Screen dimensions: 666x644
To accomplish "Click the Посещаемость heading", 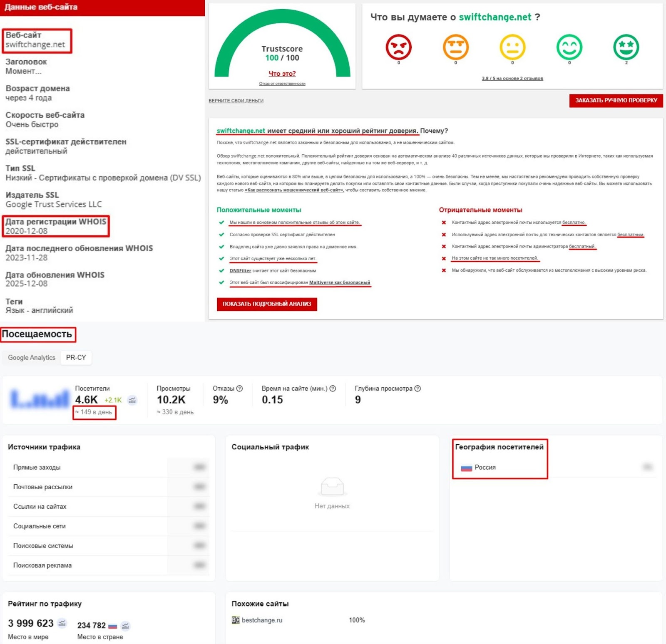I will [37, 334].
